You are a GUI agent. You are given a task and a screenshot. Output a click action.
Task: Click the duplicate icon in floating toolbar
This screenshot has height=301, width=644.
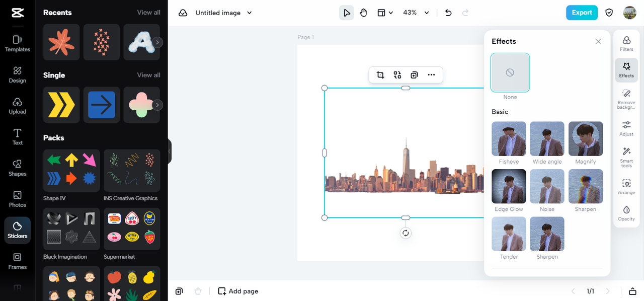coord(414,75)
